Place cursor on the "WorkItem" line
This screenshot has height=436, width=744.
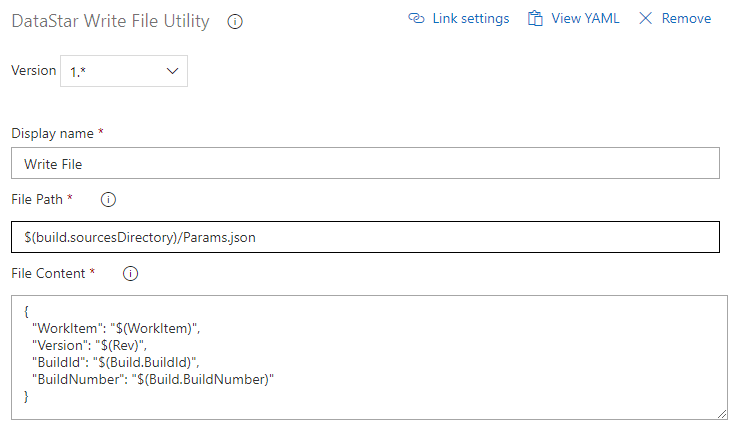(120, 327)
